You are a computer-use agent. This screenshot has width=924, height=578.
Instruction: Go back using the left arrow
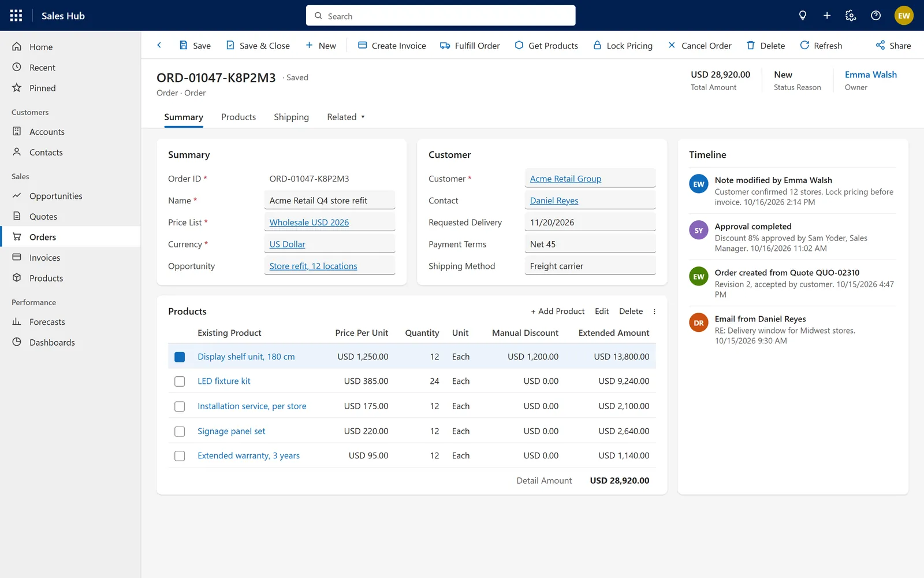click(x=159, y=45)
